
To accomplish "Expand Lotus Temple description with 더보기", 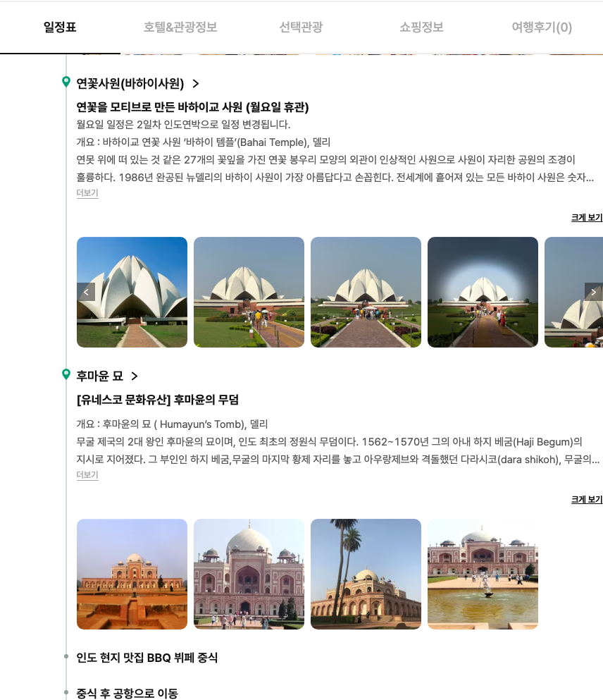I will [87, 193].
